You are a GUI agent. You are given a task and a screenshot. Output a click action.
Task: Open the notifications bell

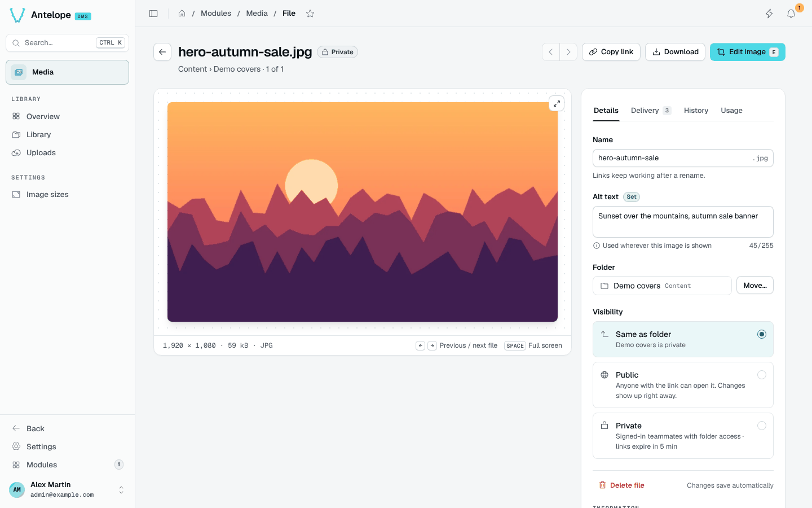click(791, 14)
